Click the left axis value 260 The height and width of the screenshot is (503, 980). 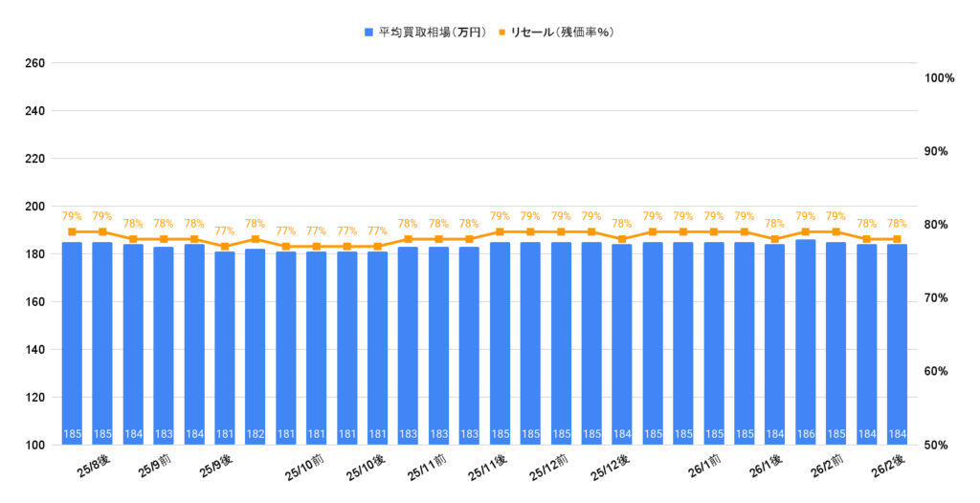pyautogui.click(x=35, y=63)
